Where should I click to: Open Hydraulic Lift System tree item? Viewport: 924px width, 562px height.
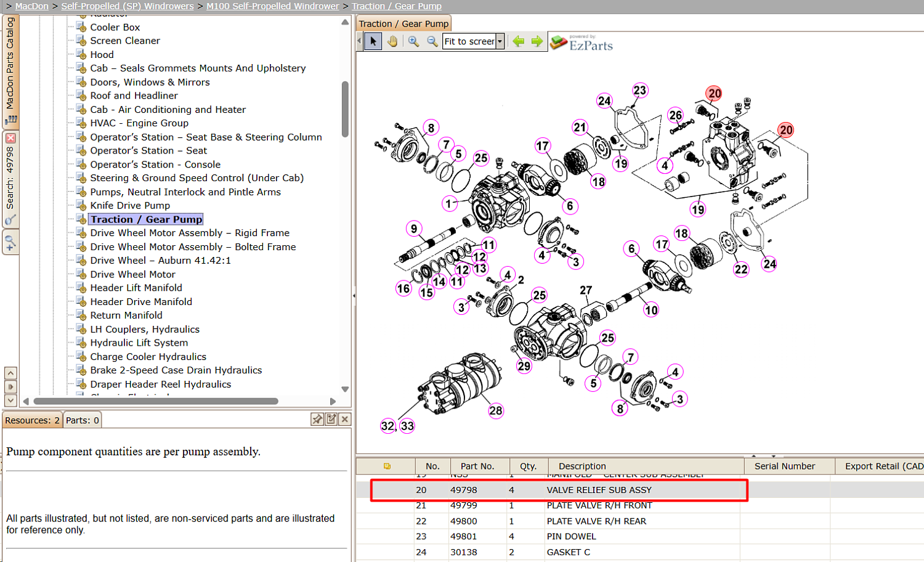point(139,343)
